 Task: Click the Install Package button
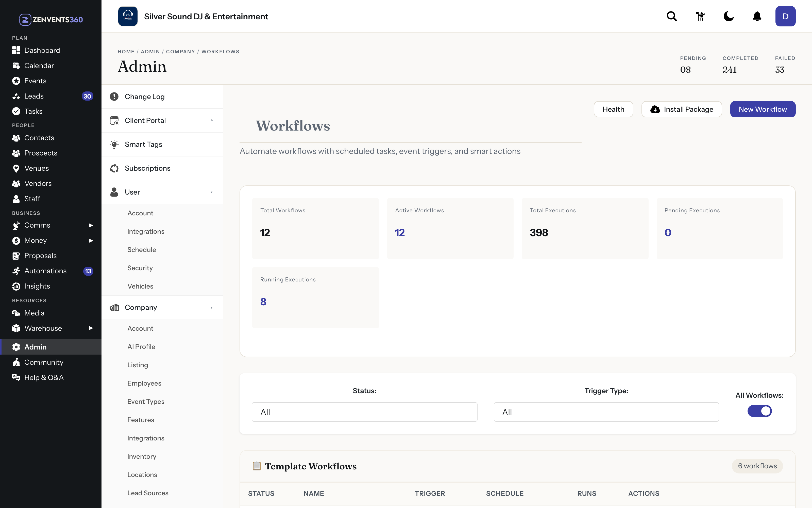[682, 109]
